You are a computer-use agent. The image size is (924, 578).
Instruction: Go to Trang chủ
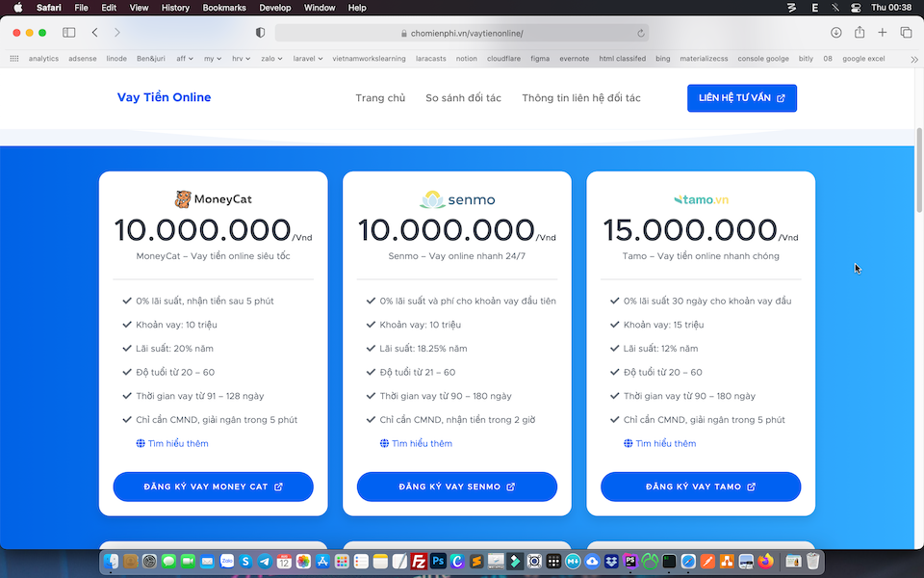pos(380,98)
